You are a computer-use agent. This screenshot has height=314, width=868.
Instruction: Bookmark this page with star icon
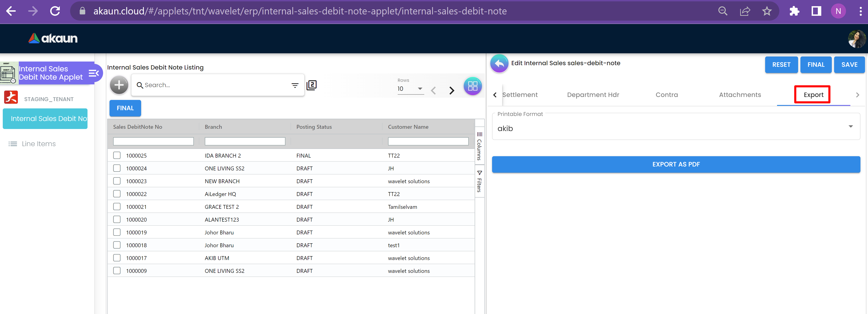click(767, 11)
